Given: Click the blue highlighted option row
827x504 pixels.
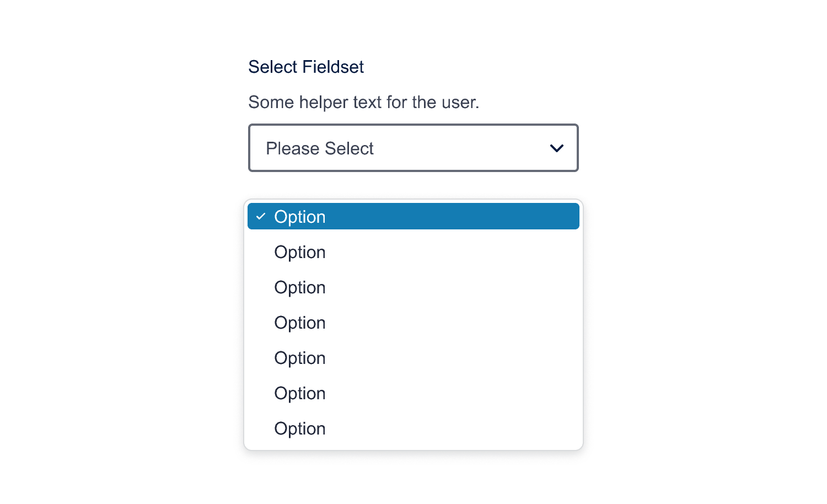Looking at the screenshot, I should pos(413,216).
